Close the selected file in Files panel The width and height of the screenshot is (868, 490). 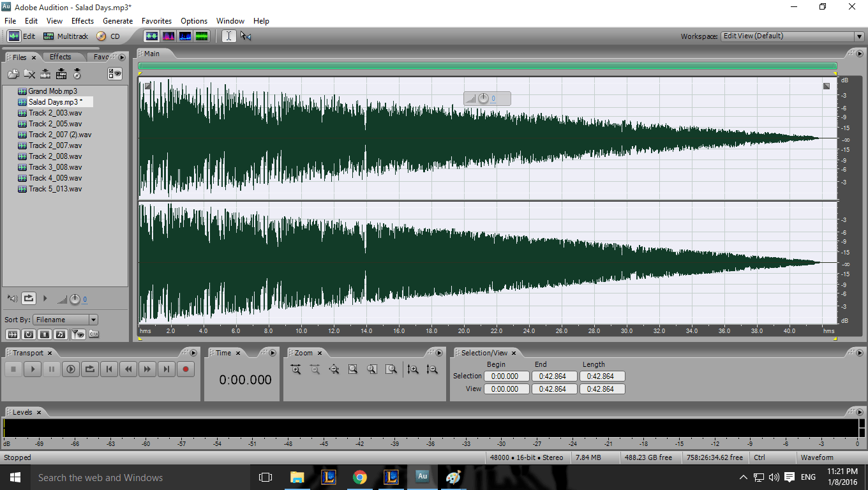pyautogui.click(x=29, y=74)
